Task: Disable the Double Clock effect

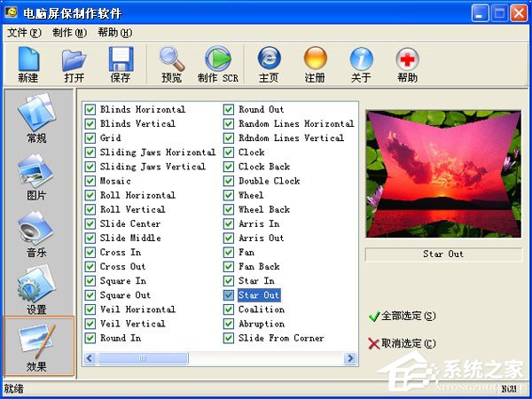Action: [229, 181]
